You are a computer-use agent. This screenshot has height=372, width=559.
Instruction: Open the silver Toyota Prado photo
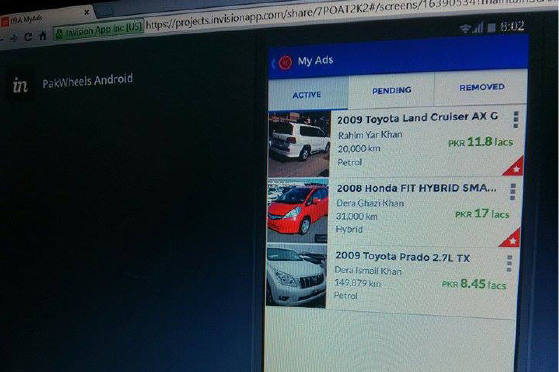[296, 276]
